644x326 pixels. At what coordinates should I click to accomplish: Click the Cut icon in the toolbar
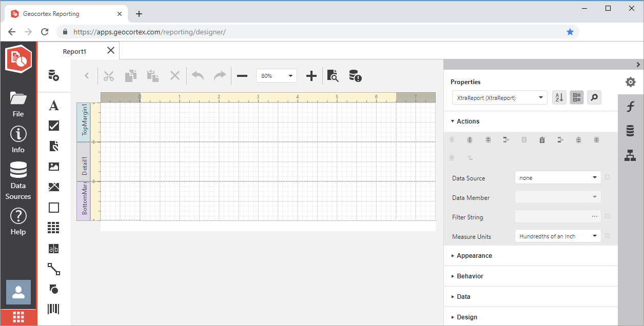tap(108, 75)
